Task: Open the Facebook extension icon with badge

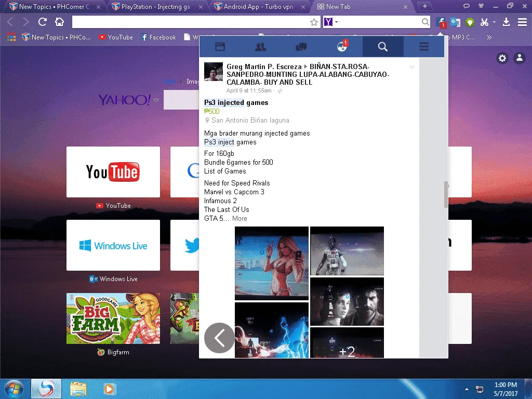Action: click(441, 22)
